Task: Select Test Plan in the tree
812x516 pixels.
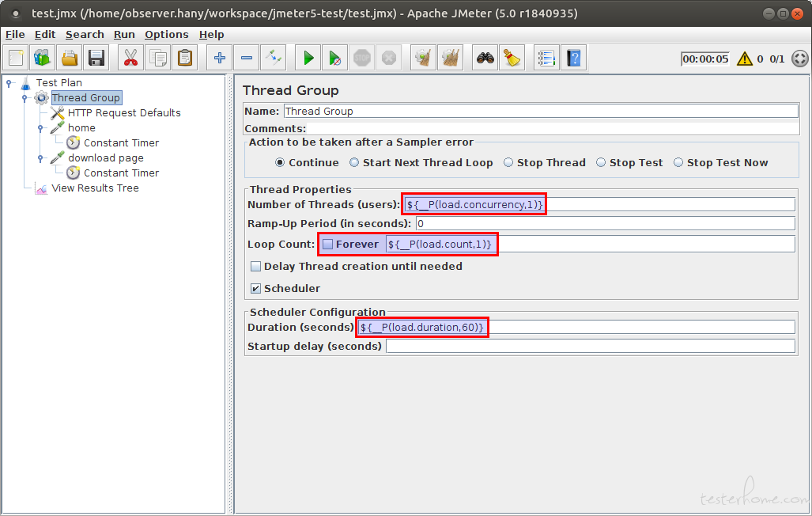Action: 59,83
